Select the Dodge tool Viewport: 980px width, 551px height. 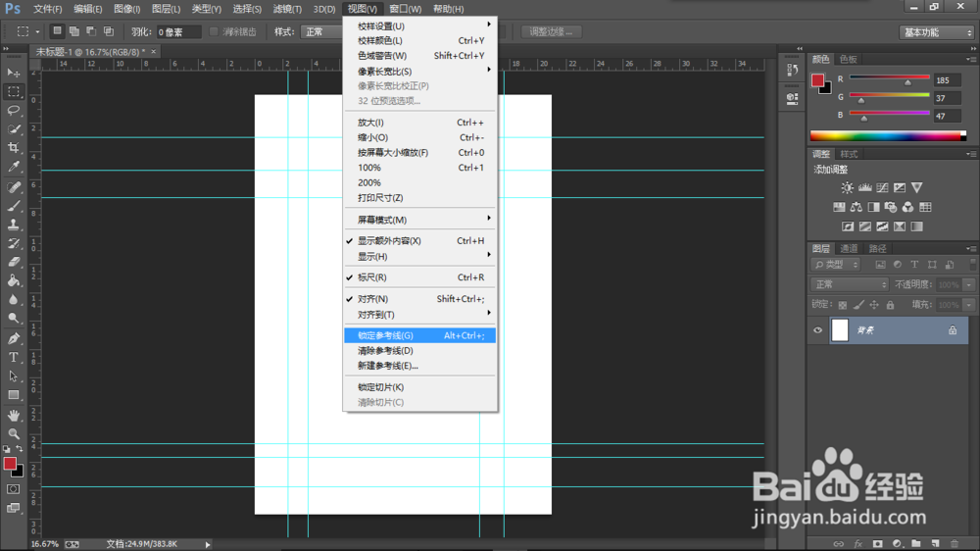13,319
